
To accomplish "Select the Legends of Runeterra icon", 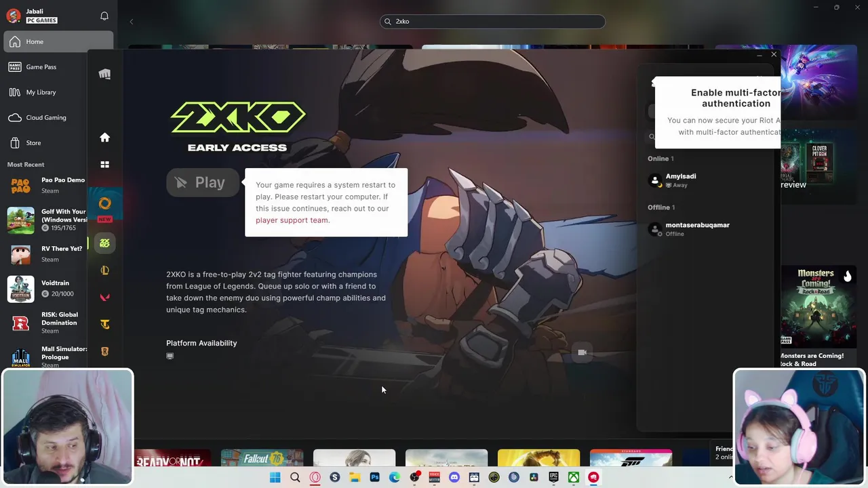I will [104, 352].
